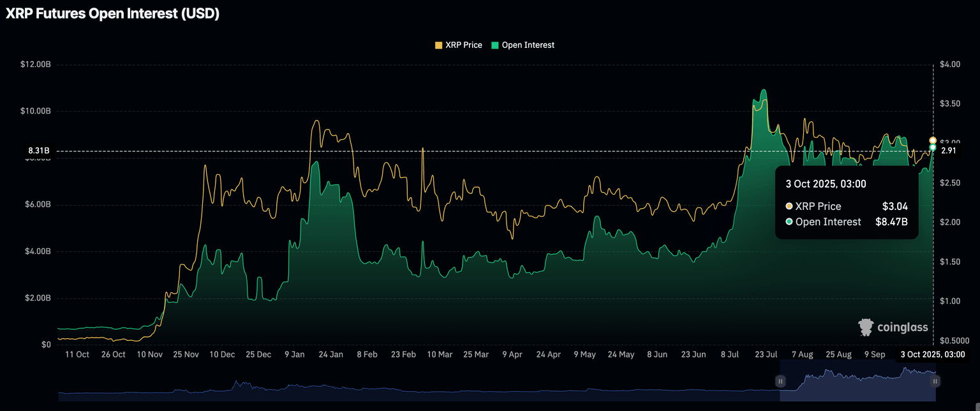Click the right range slider handle
The image size is (980, 411).
click(935, 381)
